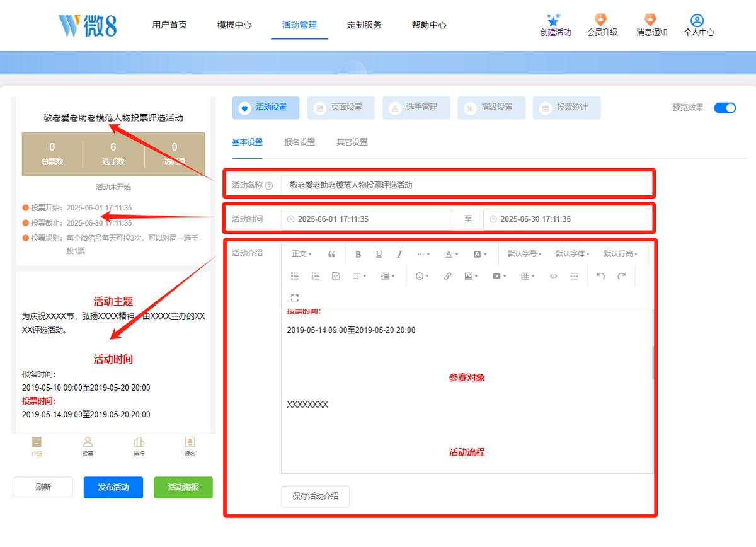Viewport: 756px width, 547px height.
Task: Insert a numbered list
Action: pyautogui.click(x=316, y=276)
